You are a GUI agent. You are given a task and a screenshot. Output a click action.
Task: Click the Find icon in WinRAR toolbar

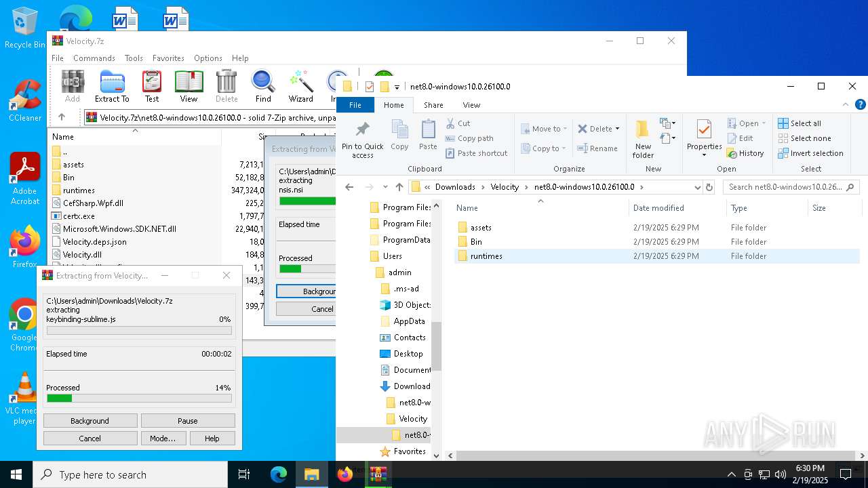pyautogui.click(x=263, y=86)
